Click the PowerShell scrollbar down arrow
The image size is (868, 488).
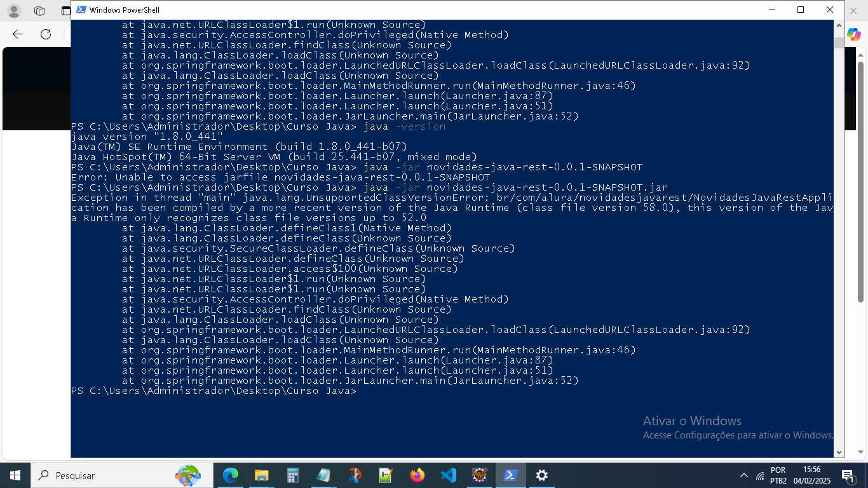click(x=839, y=452)
